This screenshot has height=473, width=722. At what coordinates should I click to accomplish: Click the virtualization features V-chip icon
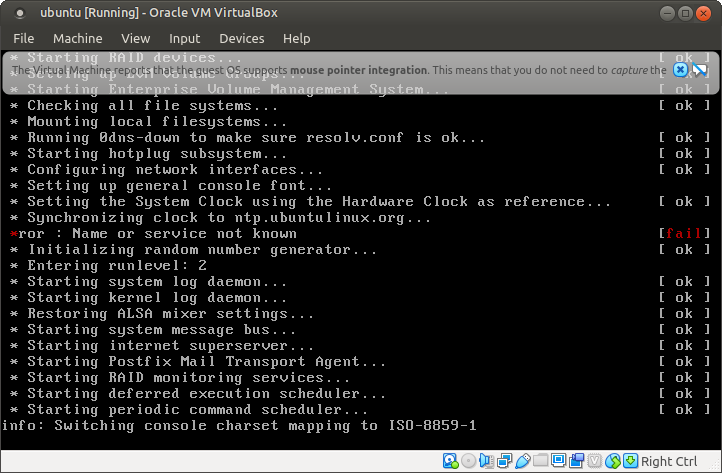[x=595, y=461]
